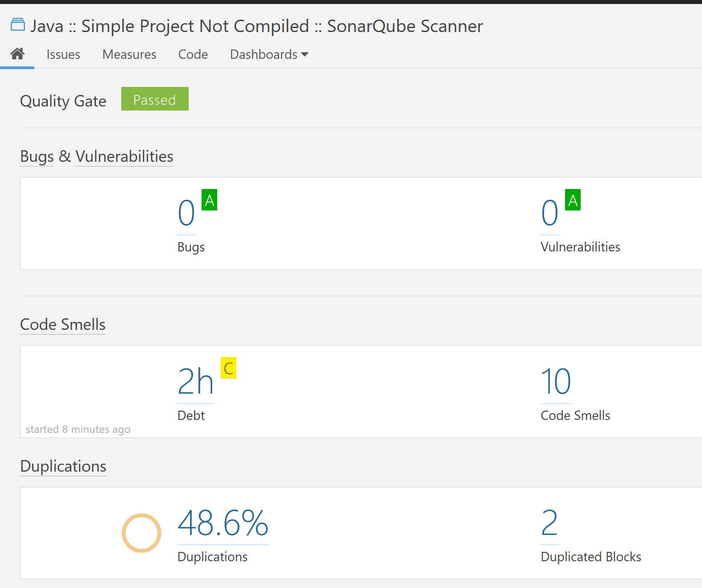Click the Passed quality gate badge
The image size is (702, 588).
(x=155, y=99)
